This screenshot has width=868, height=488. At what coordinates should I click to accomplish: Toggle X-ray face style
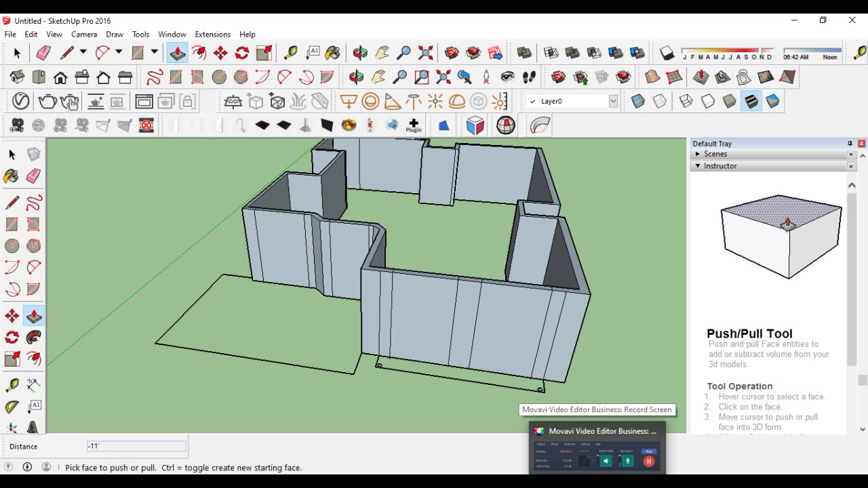point(637,102)
